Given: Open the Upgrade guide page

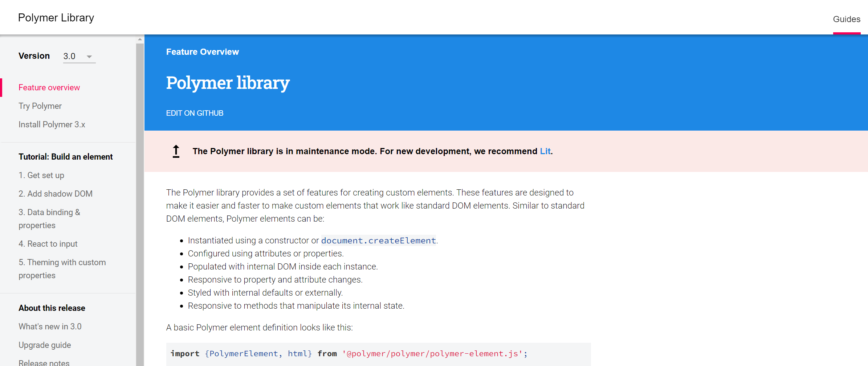Looking at the screenshot, I should click(45, 345).
